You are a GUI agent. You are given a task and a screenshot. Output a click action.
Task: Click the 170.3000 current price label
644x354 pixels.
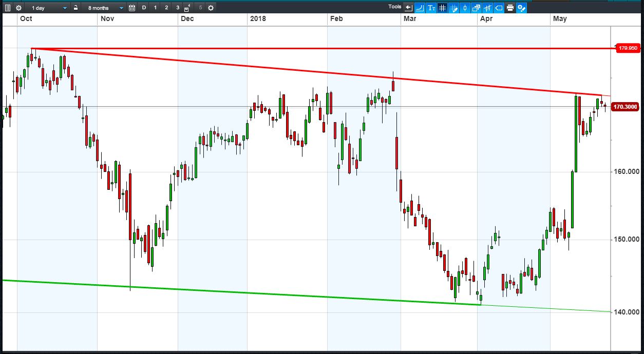(x=626, y=107)
